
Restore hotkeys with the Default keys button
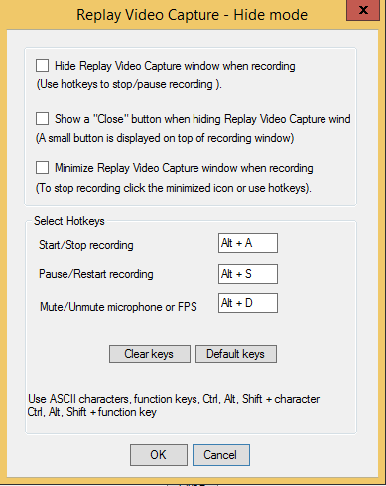coord(236,354)
